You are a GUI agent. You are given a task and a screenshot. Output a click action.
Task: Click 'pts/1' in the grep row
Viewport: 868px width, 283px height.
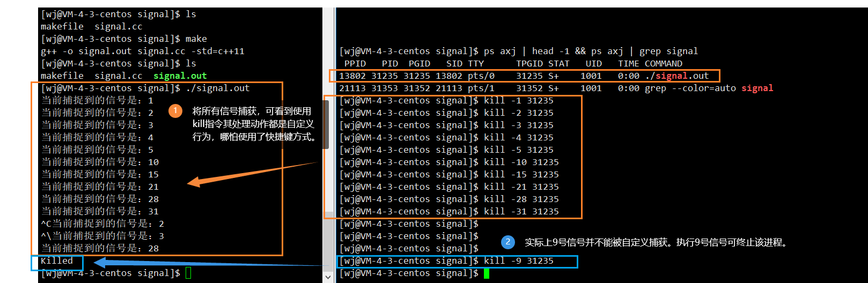tap(481, 88)
